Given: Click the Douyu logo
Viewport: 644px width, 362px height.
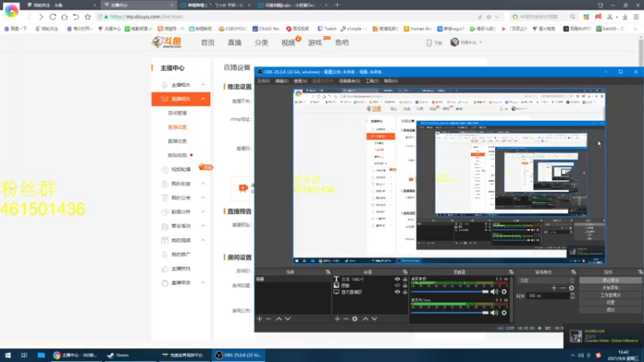Looking at the screenshot, I should point(167,43).
